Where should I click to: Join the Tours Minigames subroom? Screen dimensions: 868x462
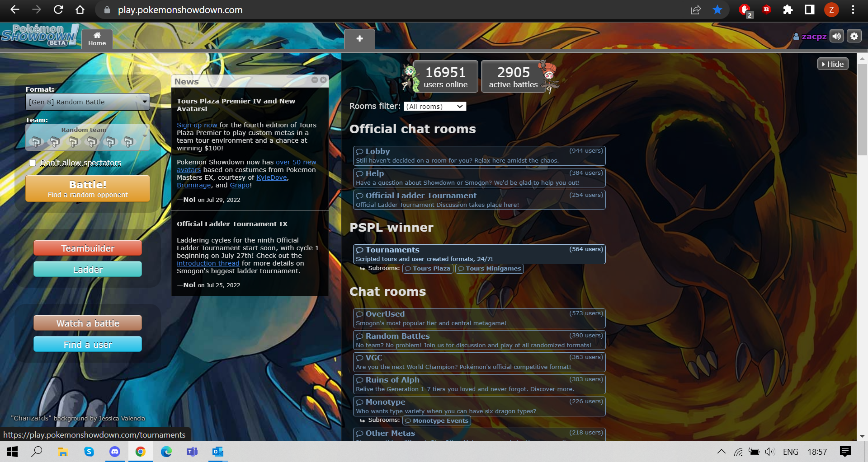(489, 269)
